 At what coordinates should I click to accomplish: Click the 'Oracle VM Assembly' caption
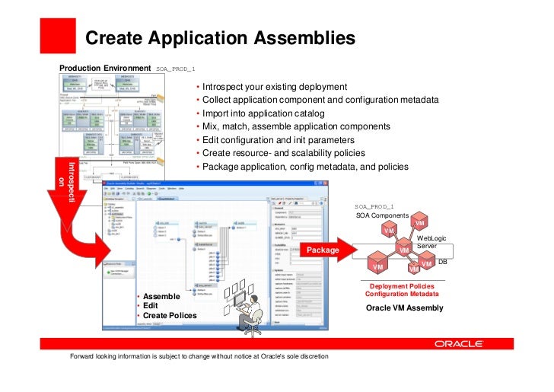pos(405,308)
